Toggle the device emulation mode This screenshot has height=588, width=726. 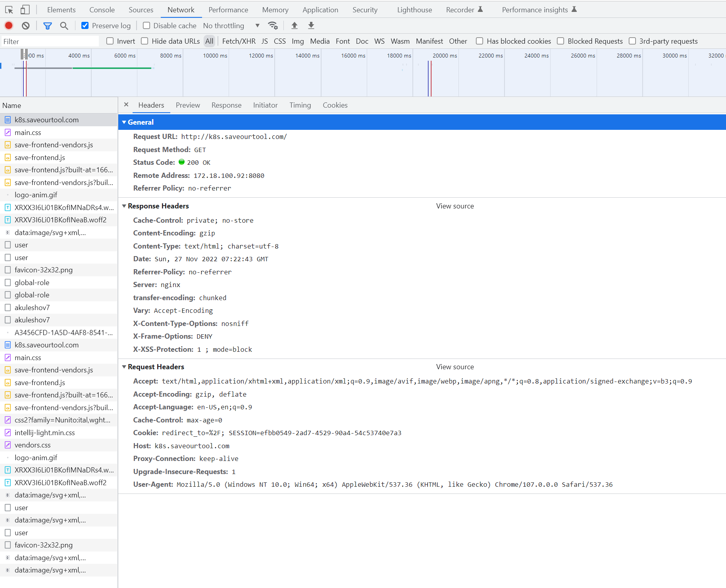(x=25, y=9)
